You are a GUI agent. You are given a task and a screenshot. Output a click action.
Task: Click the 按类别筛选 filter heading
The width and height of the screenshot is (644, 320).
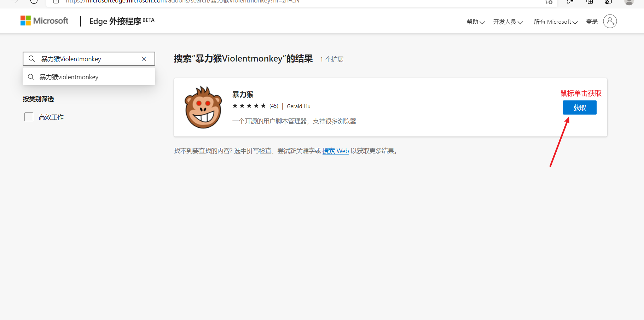point(38,99)
